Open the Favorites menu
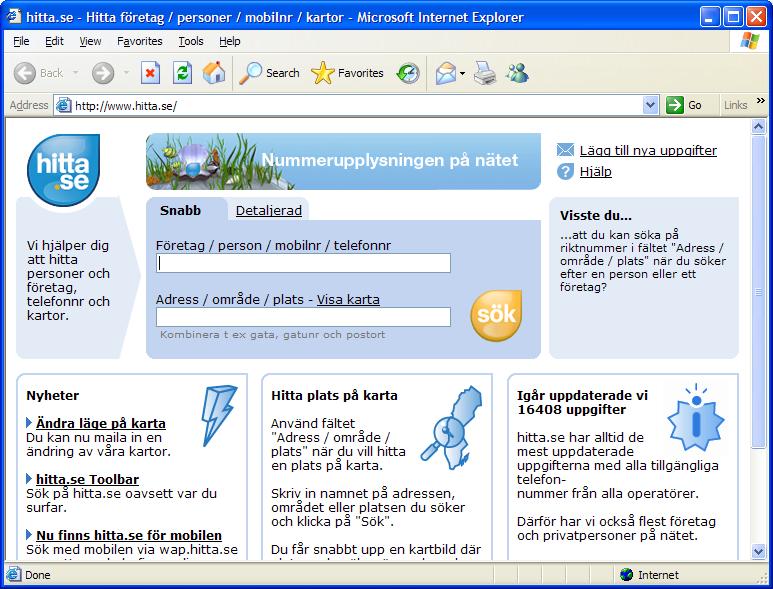 (140, 41)
